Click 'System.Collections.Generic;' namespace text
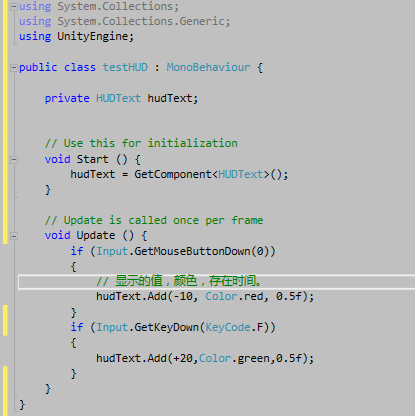The image size is (415, 416). tap(144, 21)
